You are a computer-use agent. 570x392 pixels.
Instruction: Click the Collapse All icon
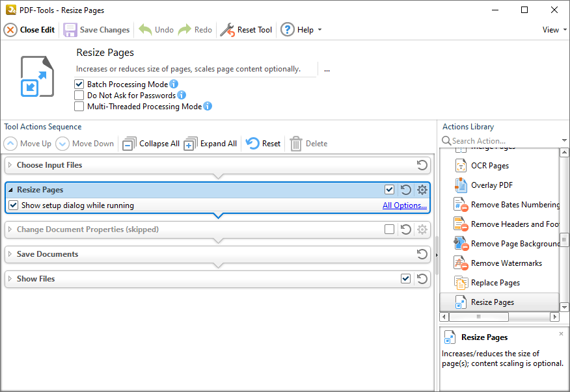130,144
